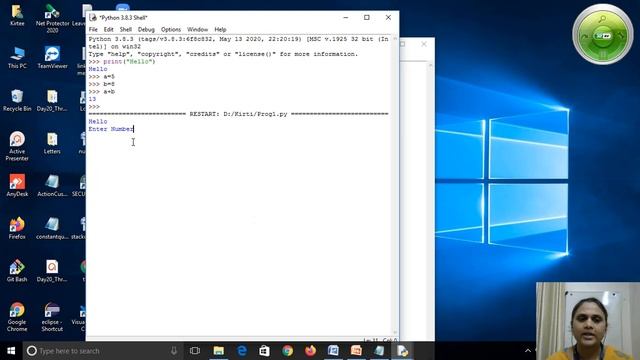The image size is (640, 360).
Task: Open the Shell menu
Action: point(125,29)
